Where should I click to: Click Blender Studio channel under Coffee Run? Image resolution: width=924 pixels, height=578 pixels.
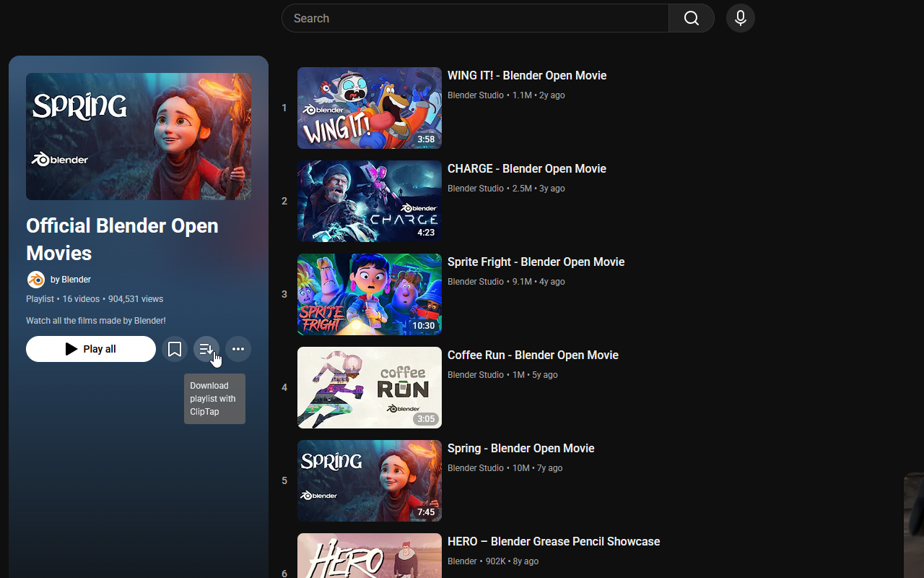pyautogui.click(x=476, y=375)
